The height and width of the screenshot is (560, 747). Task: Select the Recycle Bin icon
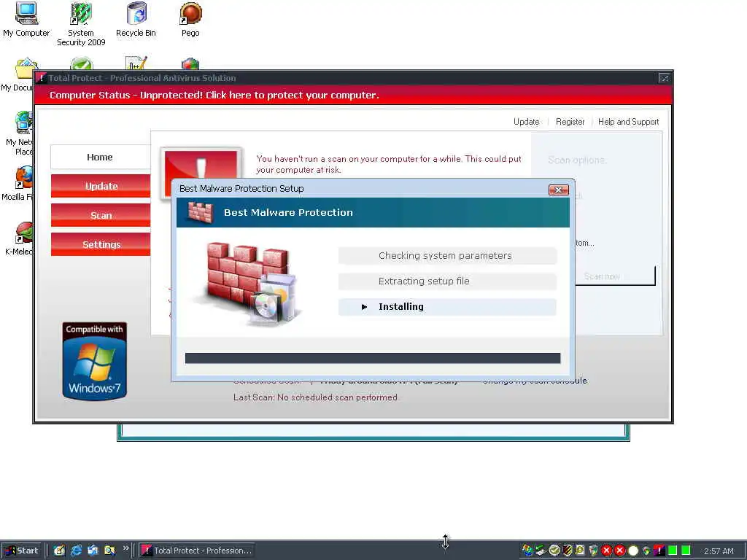point(136,19)
